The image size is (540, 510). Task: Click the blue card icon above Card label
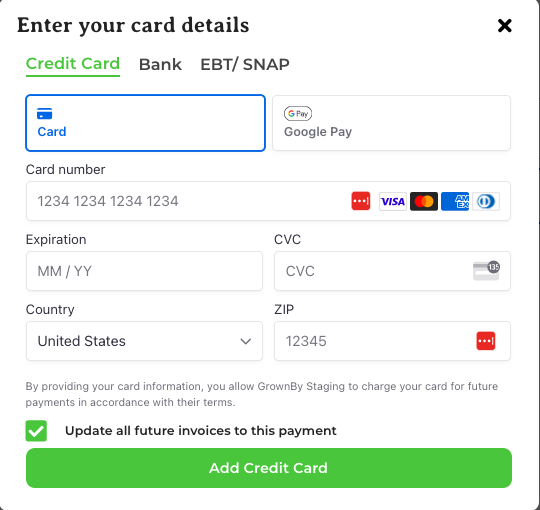coord(44,114)
